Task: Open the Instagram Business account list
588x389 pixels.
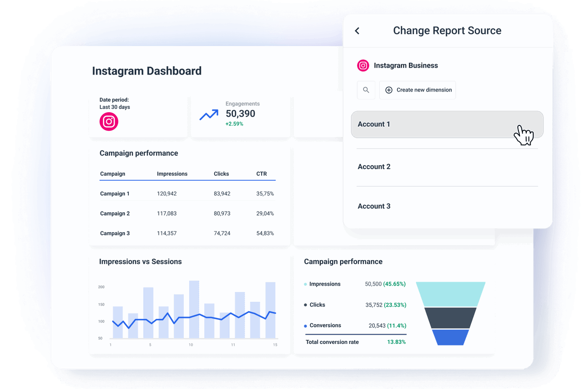Action: [x=406, y=65]
